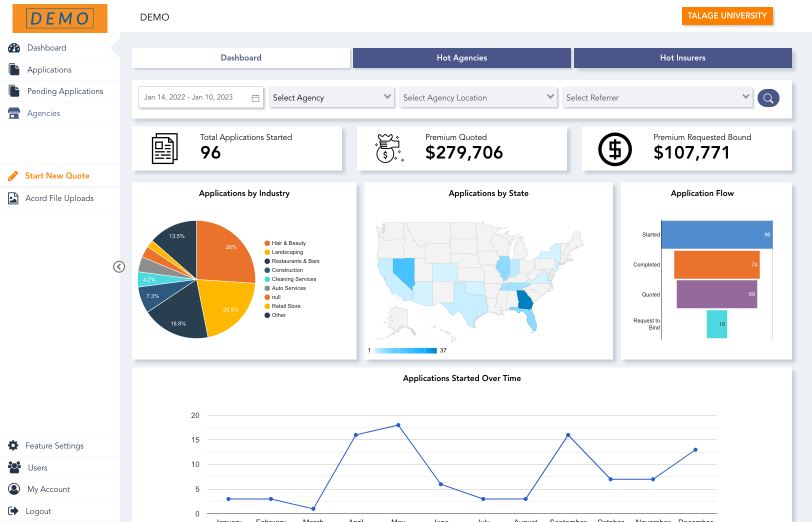The image size is (812, 522).
Task: Toggle the null legend entry
Action: pyautogui.click(x=272, y=297)
